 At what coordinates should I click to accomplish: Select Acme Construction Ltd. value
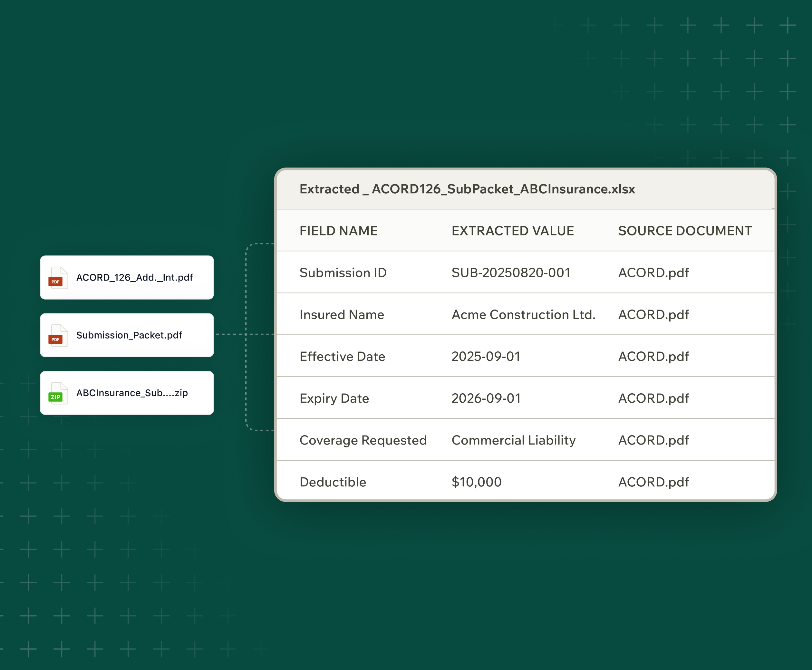(x=523, y=314)
